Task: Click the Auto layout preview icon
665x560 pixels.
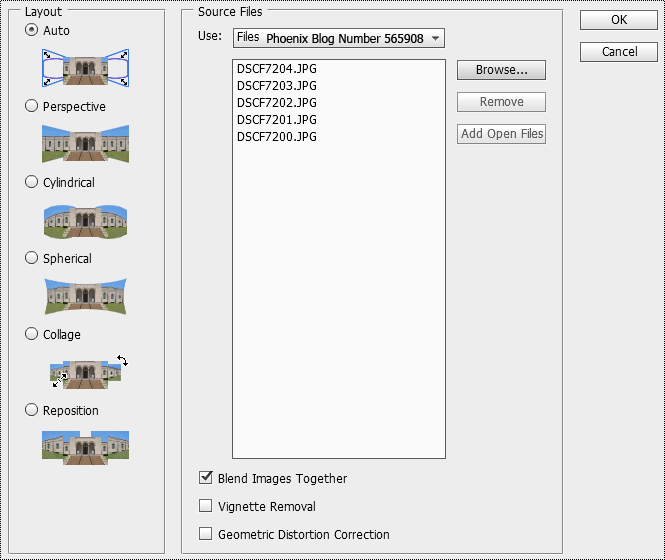Action: coord(85,67)
